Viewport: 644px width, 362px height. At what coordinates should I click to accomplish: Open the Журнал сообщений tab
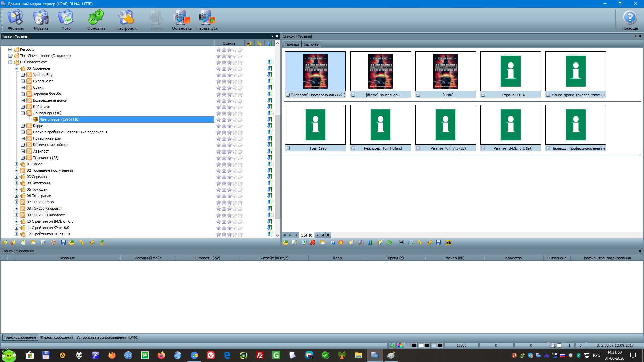[56, 337]
